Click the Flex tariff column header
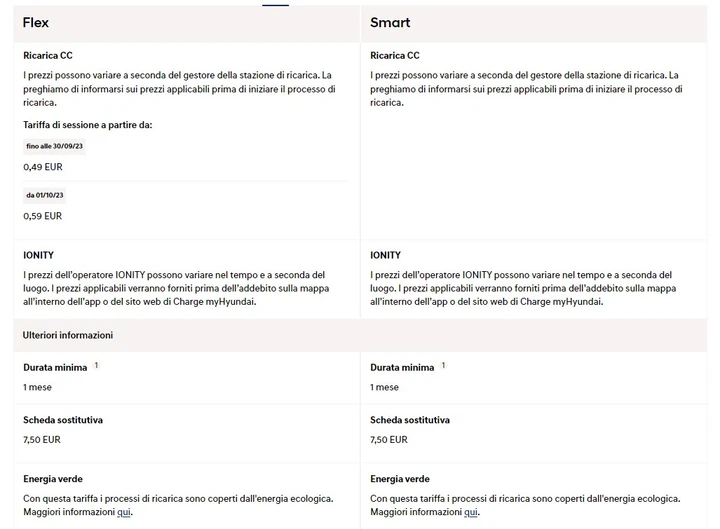720x529 pixels. click(187, 23)
